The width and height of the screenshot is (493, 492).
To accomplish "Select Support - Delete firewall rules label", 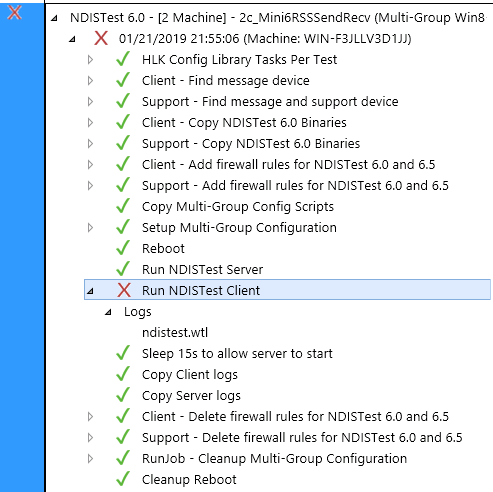I will tap(302, 437).
